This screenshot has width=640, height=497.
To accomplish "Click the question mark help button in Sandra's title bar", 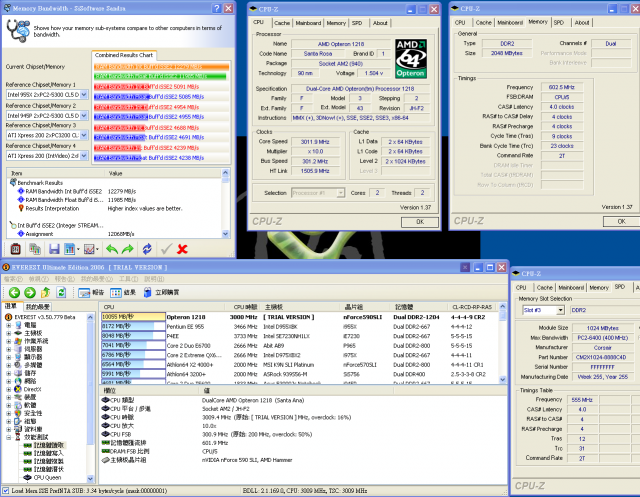I will [217, 8].
